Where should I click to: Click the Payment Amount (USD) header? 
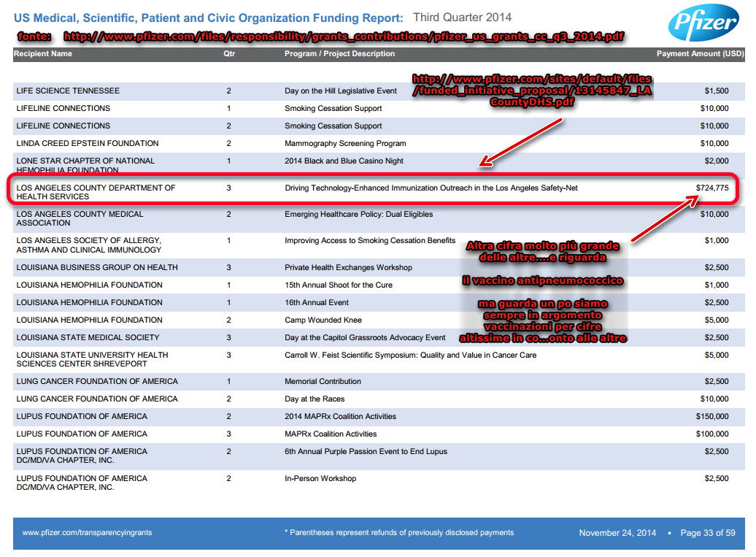pos(700,53)
